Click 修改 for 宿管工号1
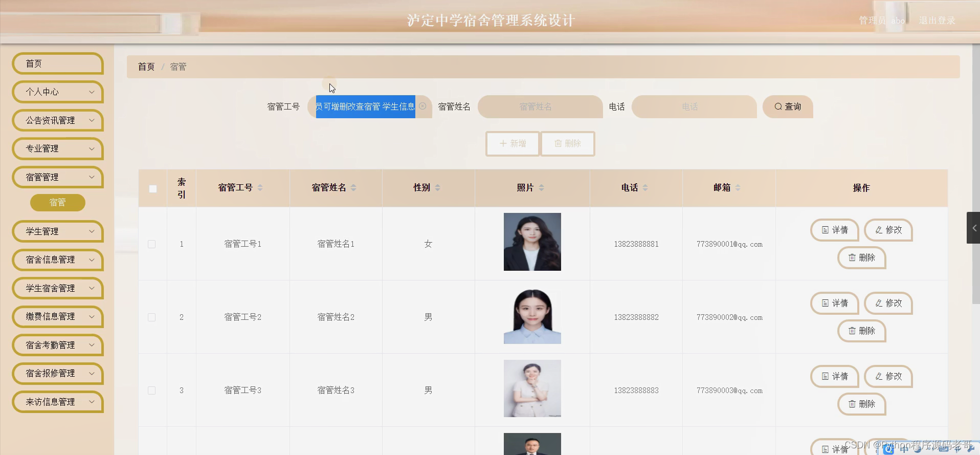Image resolution: width=980 pixels, height=455 pixels. click(888, 230)
